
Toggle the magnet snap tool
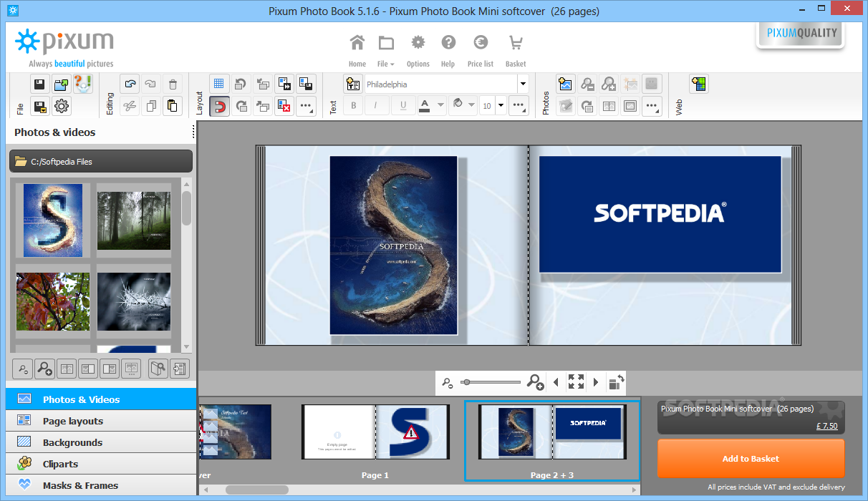(x=220, y=107)
